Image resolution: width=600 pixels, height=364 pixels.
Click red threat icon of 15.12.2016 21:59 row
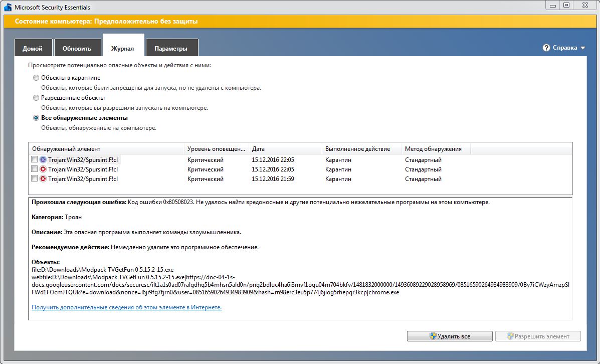43,179
